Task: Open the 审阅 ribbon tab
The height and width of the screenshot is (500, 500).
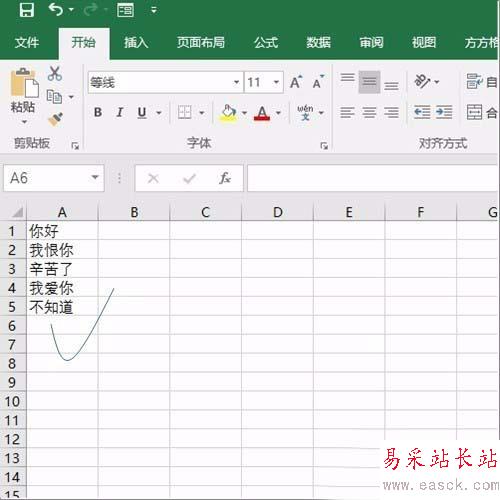Action: point(371,43)
